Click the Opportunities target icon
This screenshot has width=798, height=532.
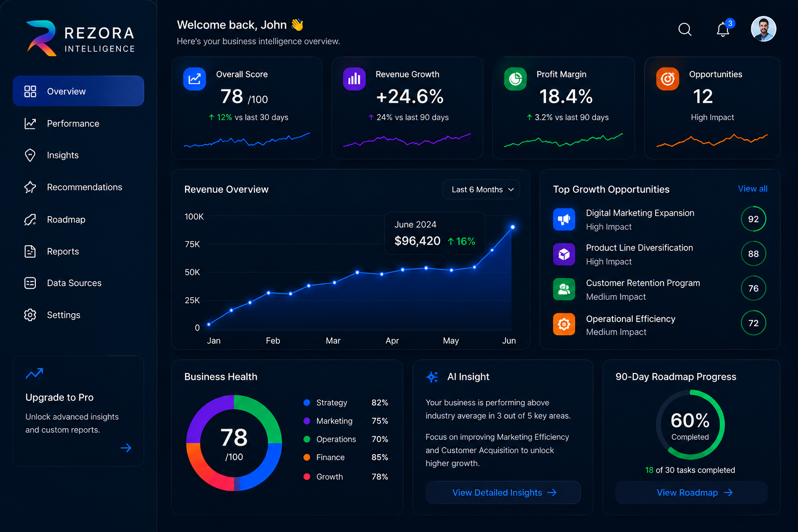click(x=668, y=79)
